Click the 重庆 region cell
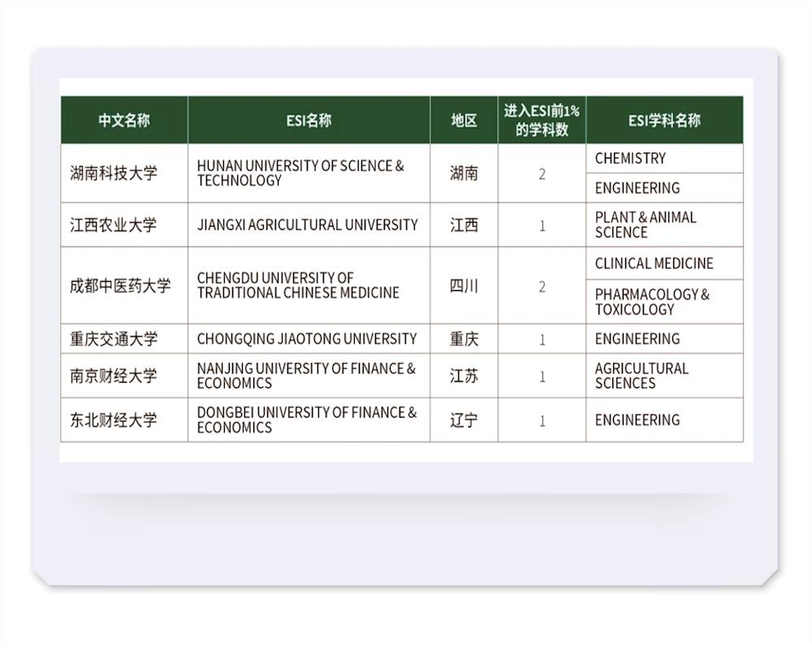Viewport: 812px width, 649px height. click(x=464, y=339)
